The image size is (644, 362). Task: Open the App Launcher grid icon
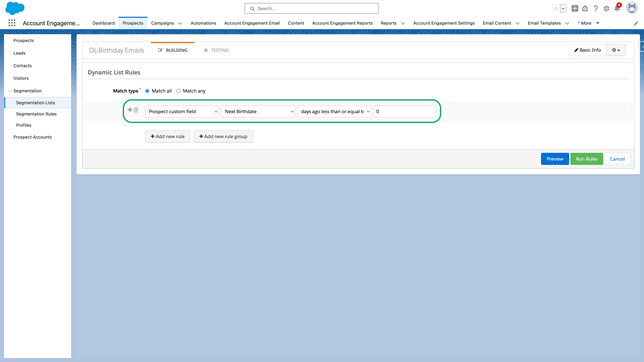click(12, 23)
